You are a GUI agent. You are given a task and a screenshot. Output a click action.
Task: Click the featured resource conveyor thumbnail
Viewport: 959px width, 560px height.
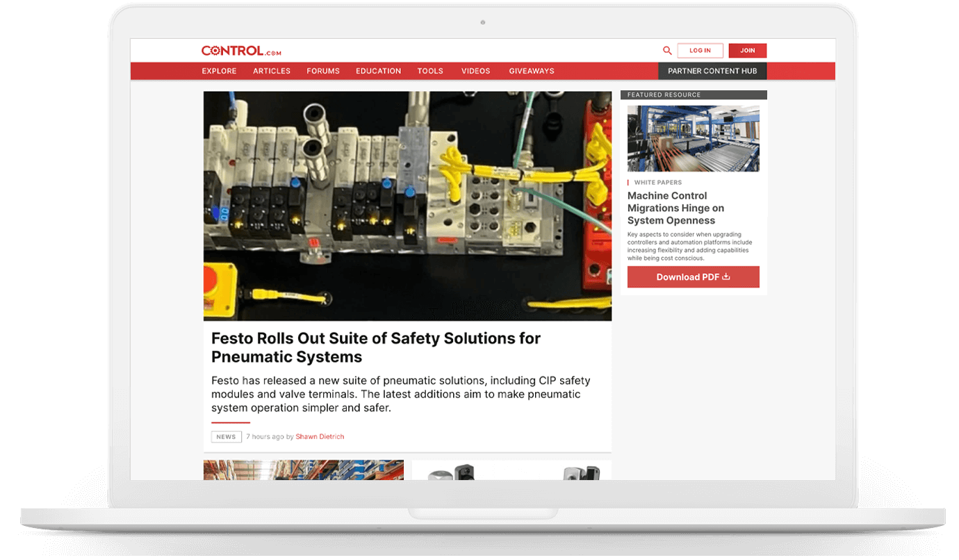coord(693,138)
